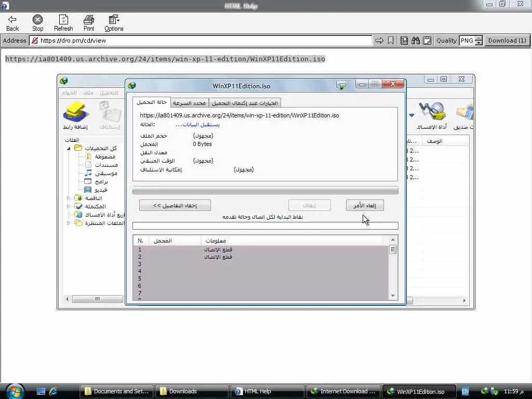Select connection row 2 in the list
This screenshot has width=532, height=399.
tap(261, 257)
